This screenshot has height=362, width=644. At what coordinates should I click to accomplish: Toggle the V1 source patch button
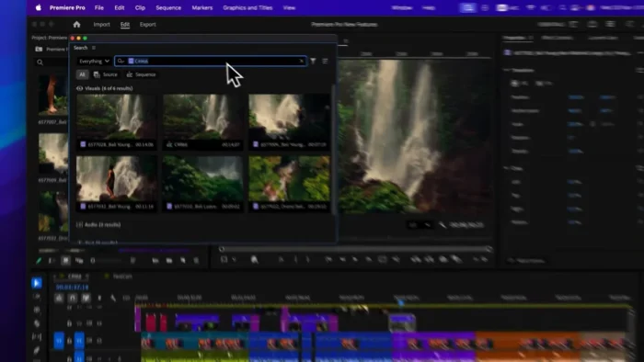[59, 341]
